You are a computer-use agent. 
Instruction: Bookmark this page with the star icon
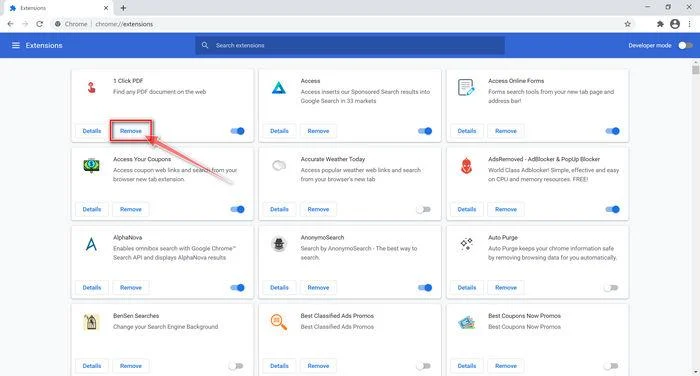(627, 24)
